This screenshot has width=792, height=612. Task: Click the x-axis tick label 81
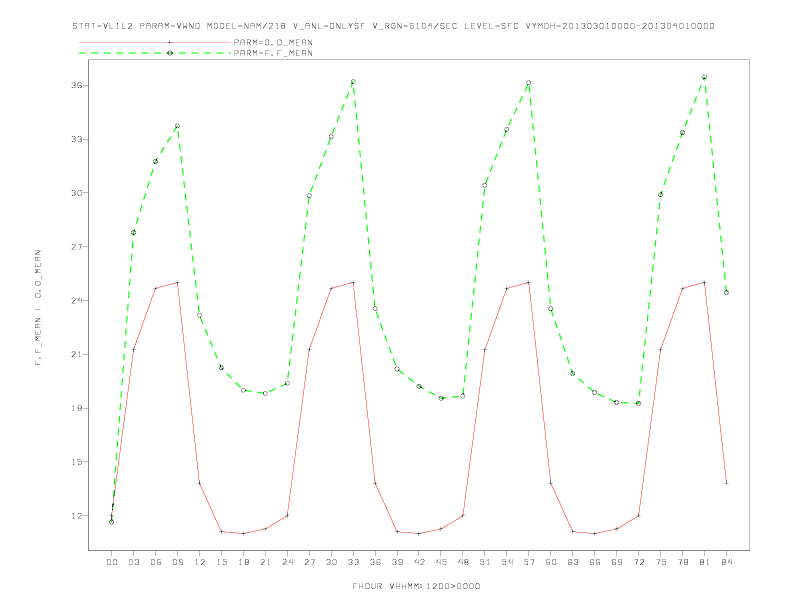pyautogui.click(x=704, y=562)
